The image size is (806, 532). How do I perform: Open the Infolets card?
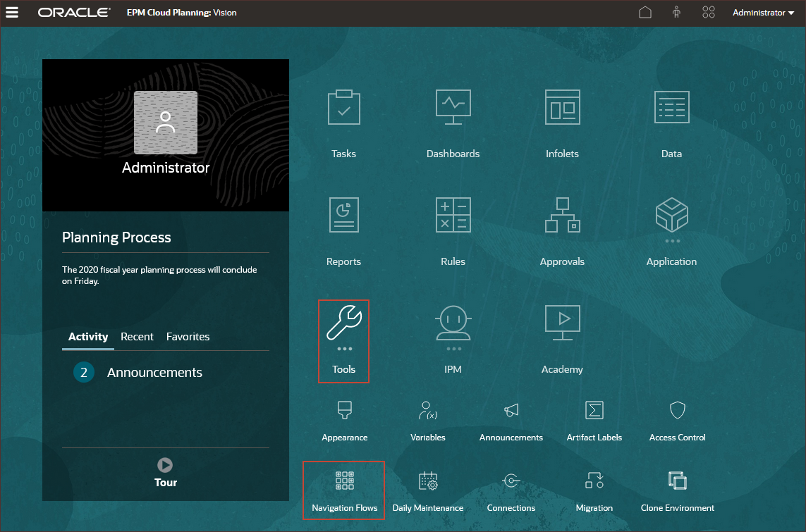562,124
